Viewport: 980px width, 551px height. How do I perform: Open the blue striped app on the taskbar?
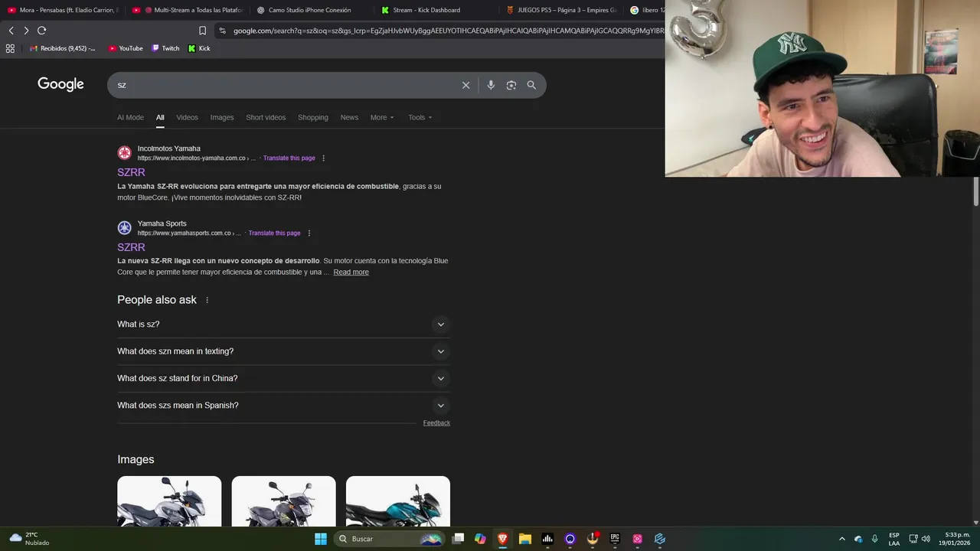click(x=660, y=539)
